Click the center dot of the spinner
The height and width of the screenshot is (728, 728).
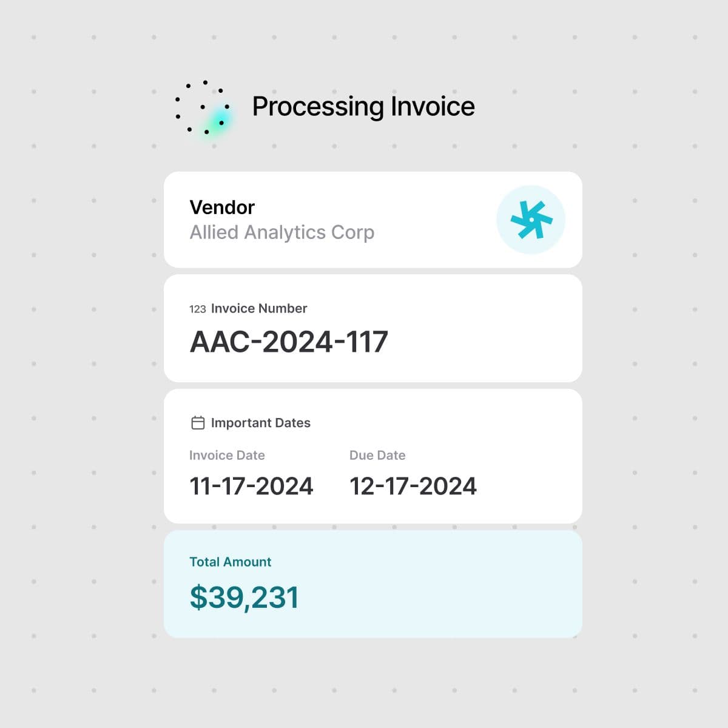pyautogui.click(x=203, y=107)
